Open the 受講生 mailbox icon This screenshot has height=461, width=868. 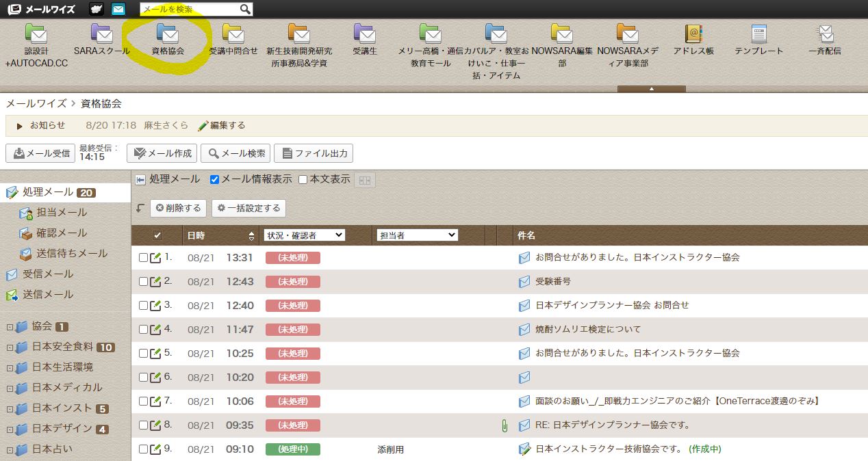pyautogui.click(x=364, y=34)
